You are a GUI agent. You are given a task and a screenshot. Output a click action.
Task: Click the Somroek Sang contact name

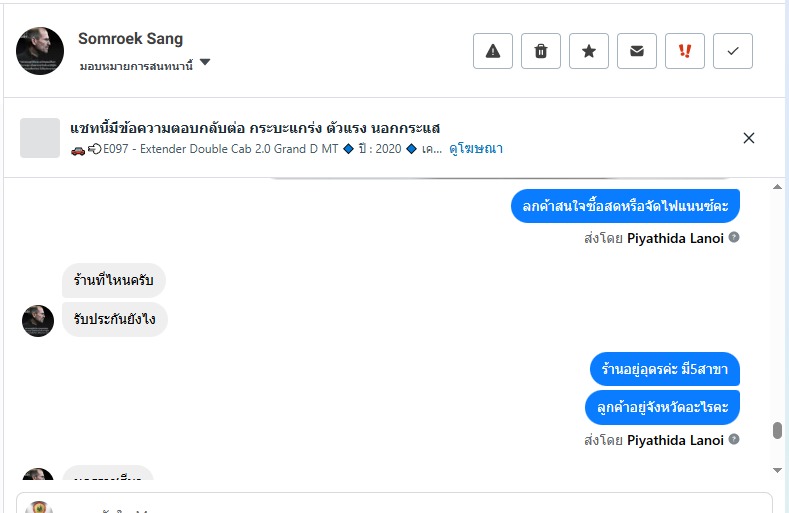pos(130,39)
